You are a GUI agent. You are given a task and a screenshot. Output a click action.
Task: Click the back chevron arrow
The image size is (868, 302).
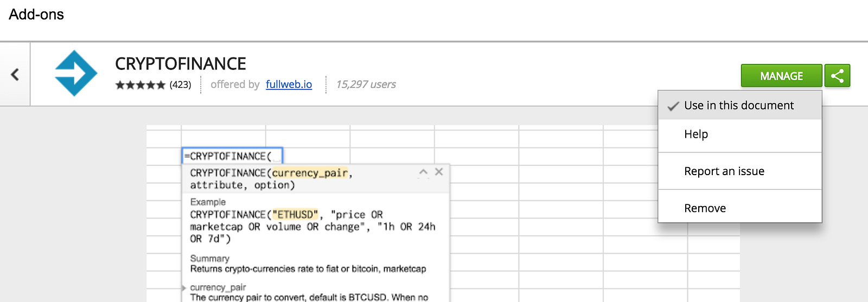tap(15, 74)
